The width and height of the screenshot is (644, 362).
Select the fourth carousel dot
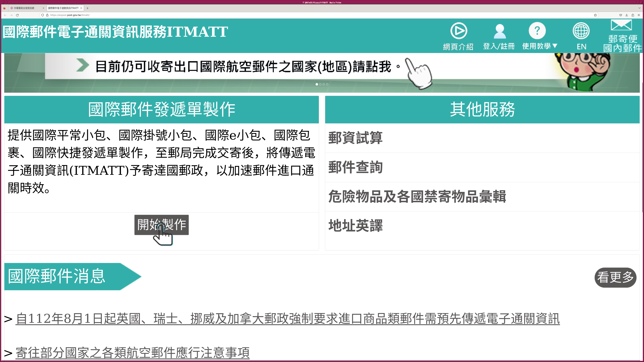(x=327, y=84)
